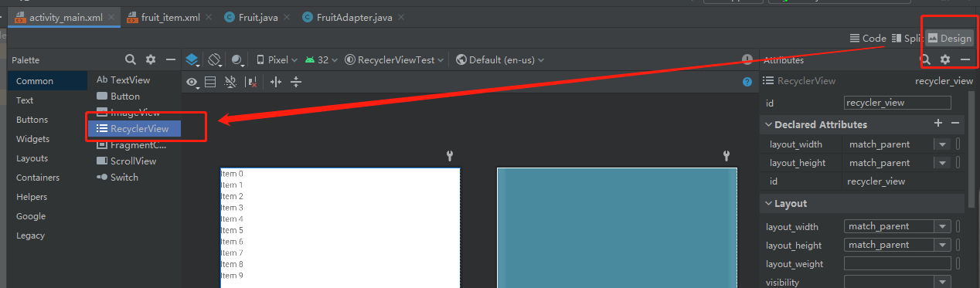Open the night mode selector
Image resolution: width=980 pixels, height=288 pixels.
click(x=237, y=59)
